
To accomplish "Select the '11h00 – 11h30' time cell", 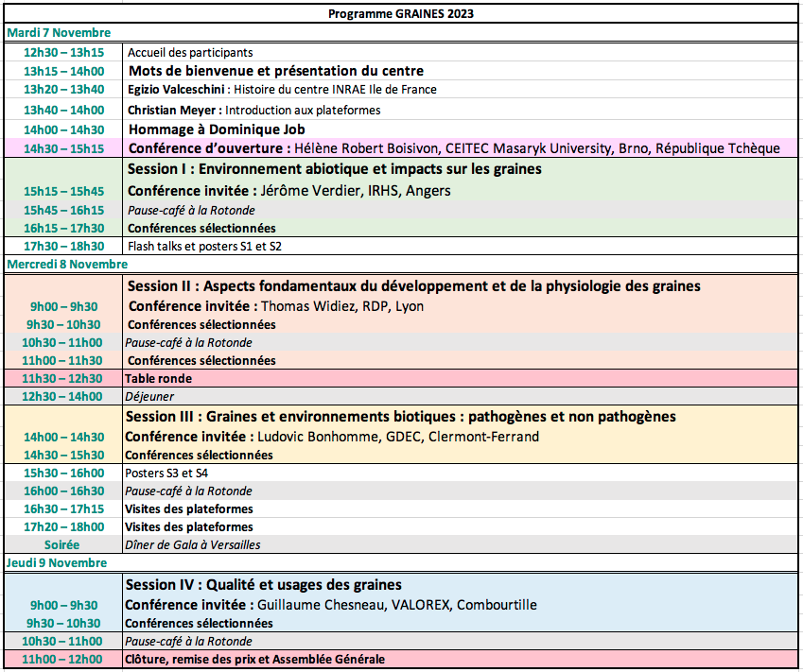I will point(62,361).
